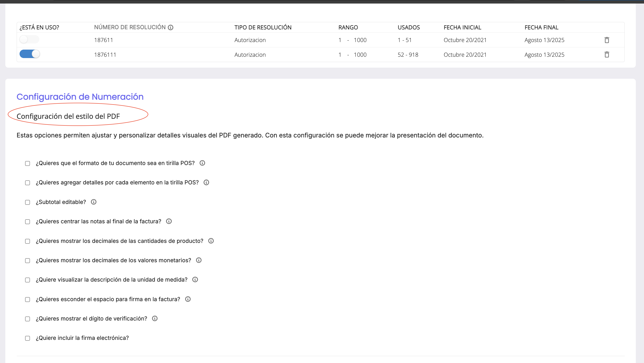Viewport: 644px width, 363px height.
Task: Show info for POS element details option
Action: pos(206,183)
